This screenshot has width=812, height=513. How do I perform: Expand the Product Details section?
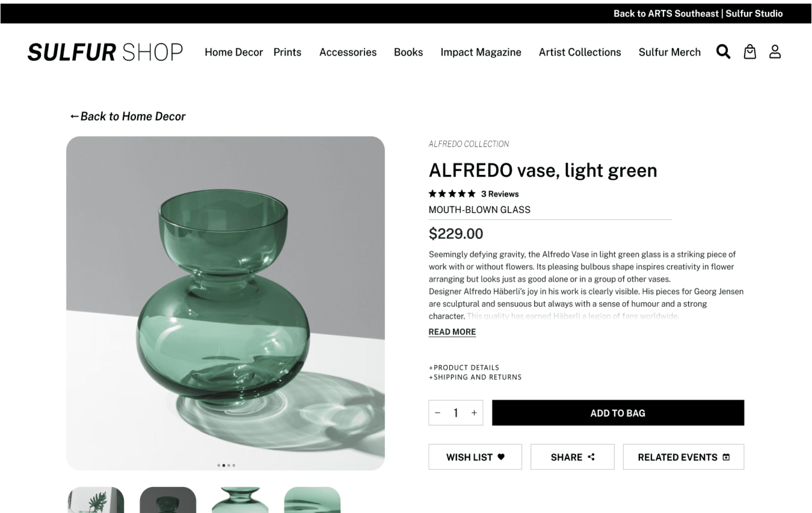(464, 368)
